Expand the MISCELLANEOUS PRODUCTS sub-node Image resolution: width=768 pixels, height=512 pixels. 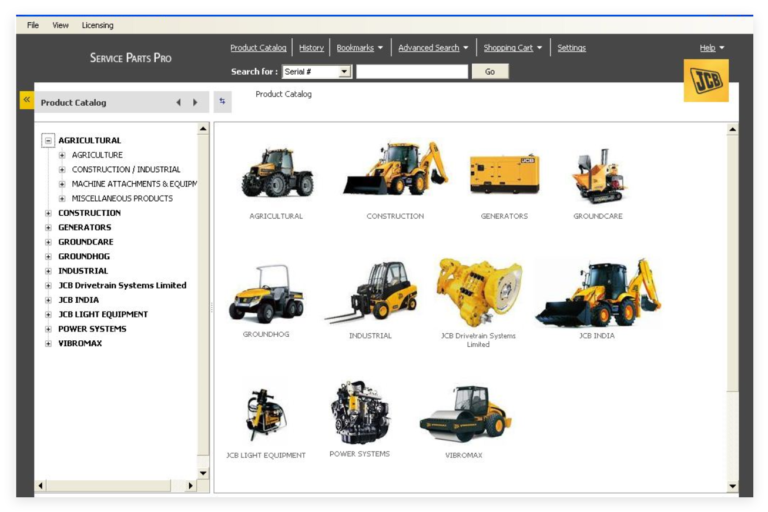coord(62,198)
